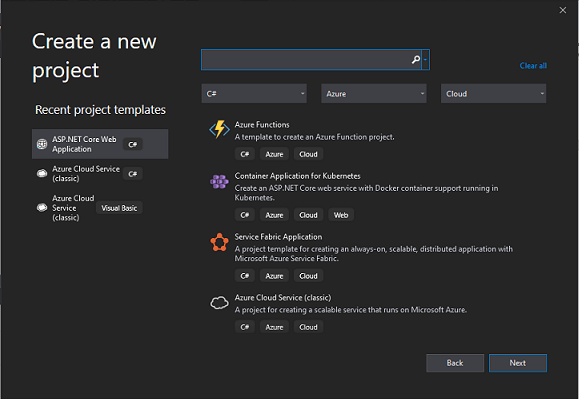Choose recent ASP.NET Core Web Application template
Image resolution: width=579 pixels, height=399 pixels.
coord(100,144)
